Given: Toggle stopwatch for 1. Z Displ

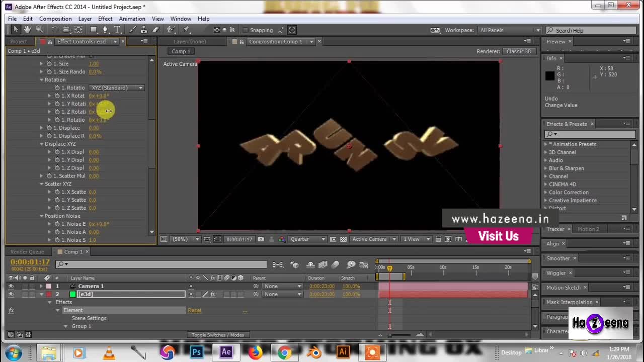Looking at the screenshot, I should point(57,168).
